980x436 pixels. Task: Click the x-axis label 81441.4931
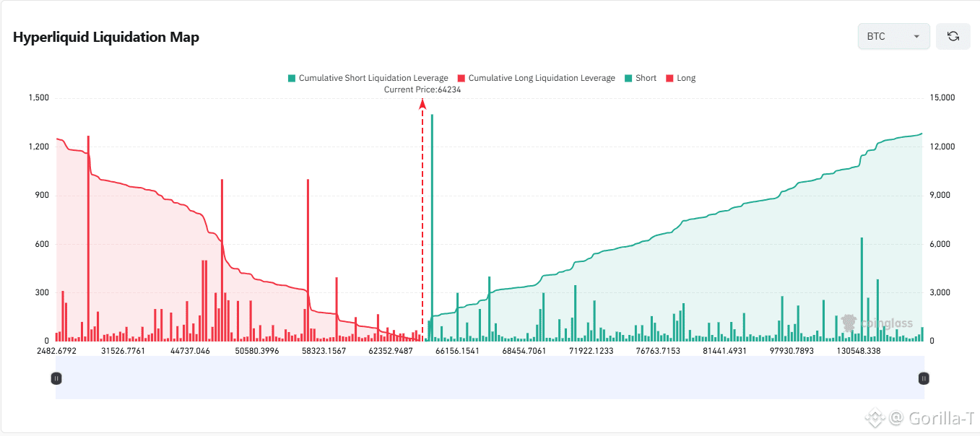[x=725, y=351]
